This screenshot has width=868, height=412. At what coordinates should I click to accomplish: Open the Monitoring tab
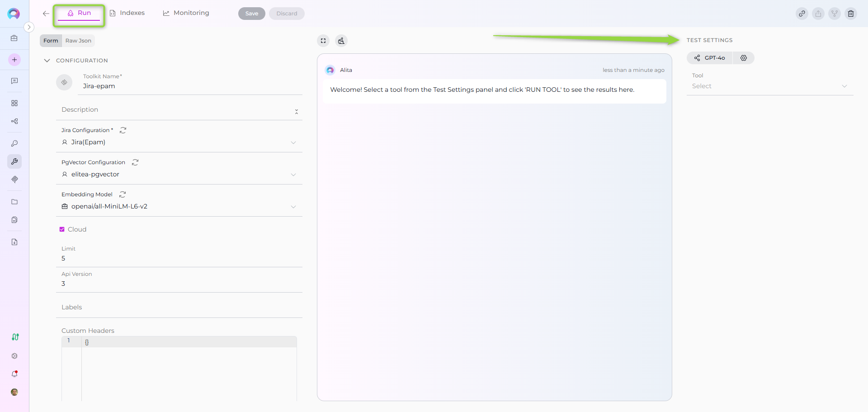[x=186, y=13]
